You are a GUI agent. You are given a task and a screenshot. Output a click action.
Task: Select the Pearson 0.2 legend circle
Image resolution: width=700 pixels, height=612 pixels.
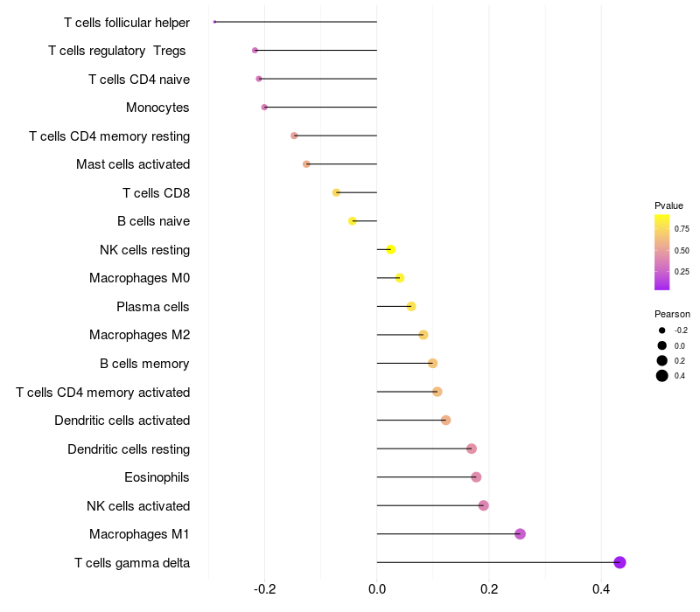[662, 360]
